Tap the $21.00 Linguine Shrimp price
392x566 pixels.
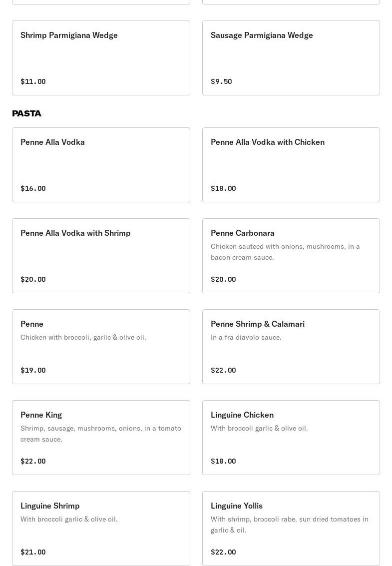[x=33, y=552]
